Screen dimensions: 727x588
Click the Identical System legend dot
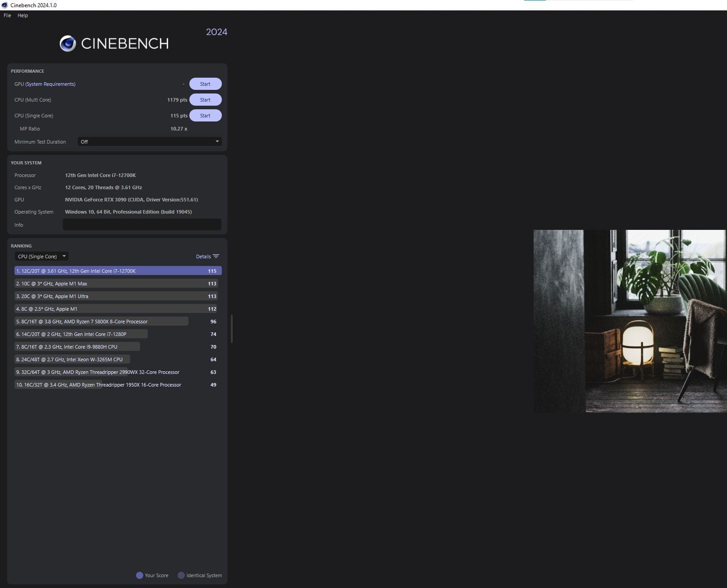[x=181, y=575]
